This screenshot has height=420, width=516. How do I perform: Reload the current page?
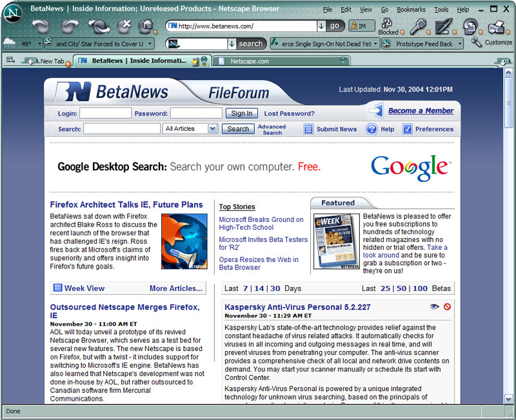point(99,26)
